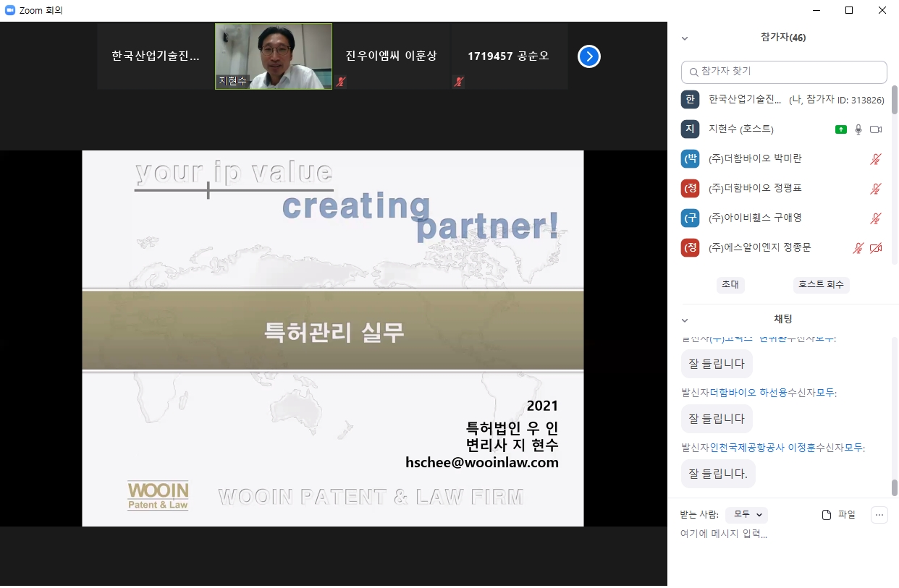Click 한 avatar of 한국산업기술진 participant
This screenshot has height=588, width=899.
click(690, 100)
